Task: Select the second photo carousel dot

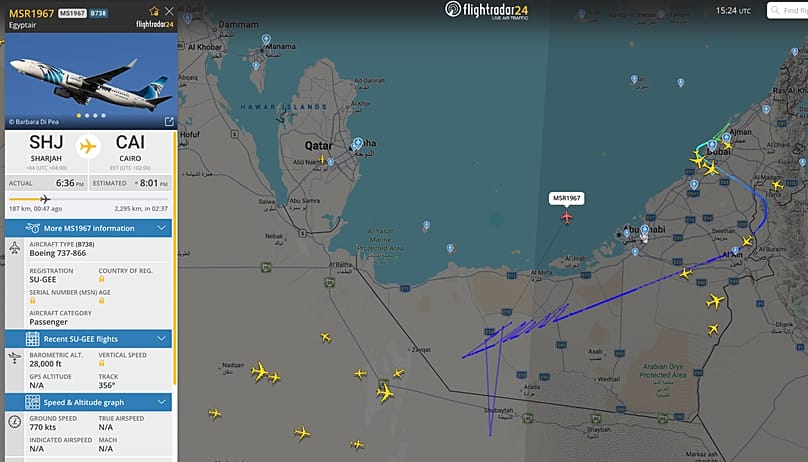Action: 87,116
